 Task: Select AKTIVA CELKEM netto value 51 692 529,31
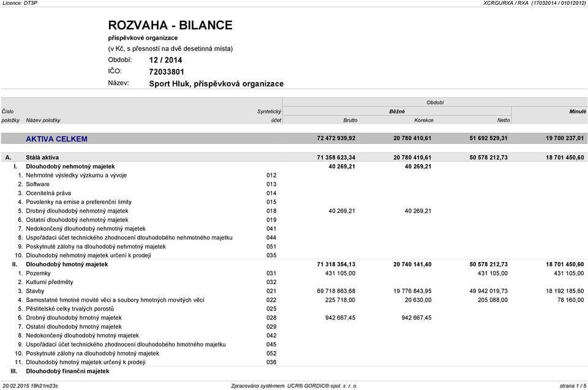coord(488,138)
